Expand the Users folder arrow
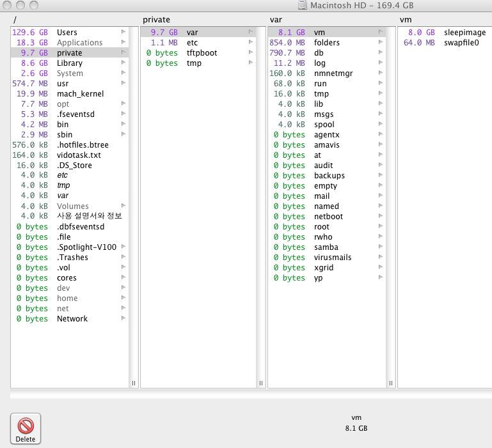The width and height of the screenshot is (492, 448). coord(123,32)
